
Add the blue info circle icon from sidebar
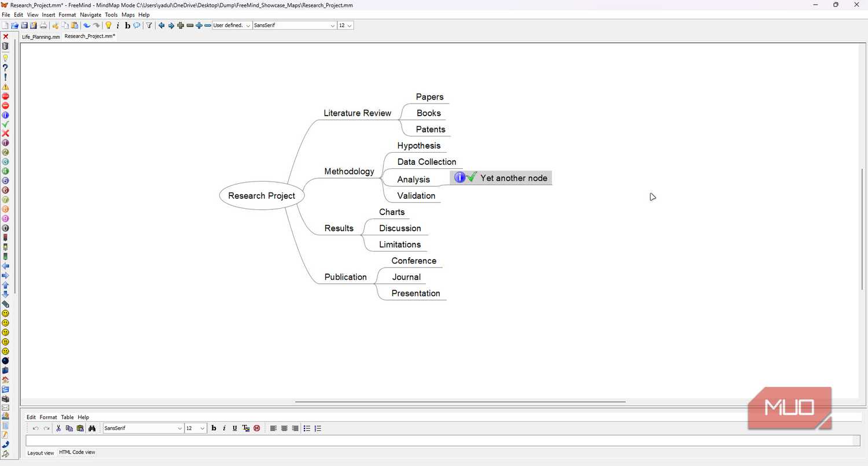pos(6,115)
